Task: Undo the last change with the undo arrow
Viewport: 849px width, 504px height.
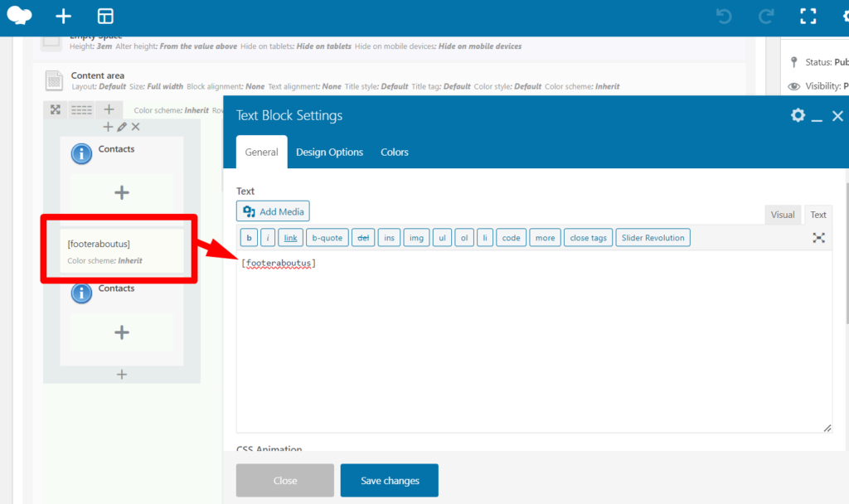Action: (x=723, y=16)
